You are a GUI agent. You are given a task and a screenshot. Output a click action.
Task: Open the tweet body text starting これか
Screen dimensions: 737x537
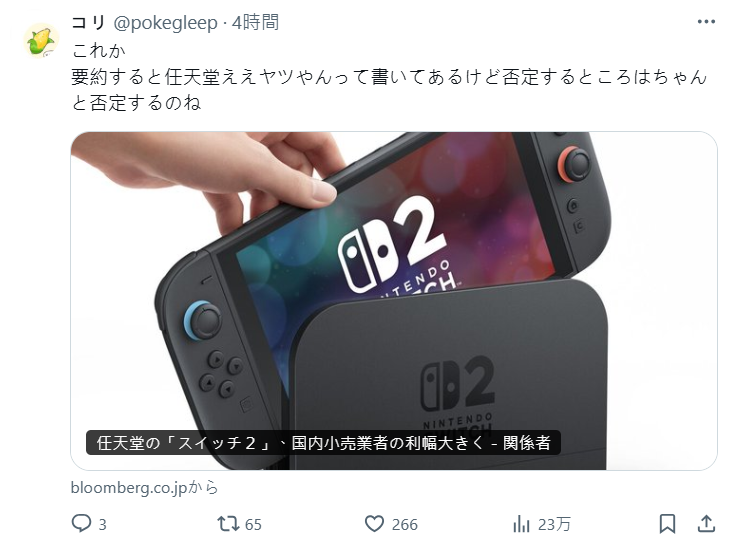tap(389, 77)
